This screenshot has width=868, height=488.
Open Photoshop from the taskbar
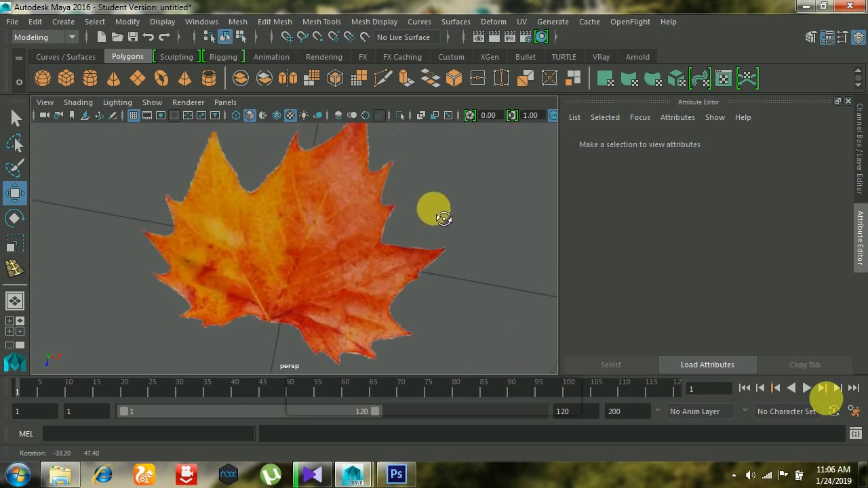[396, 474]
